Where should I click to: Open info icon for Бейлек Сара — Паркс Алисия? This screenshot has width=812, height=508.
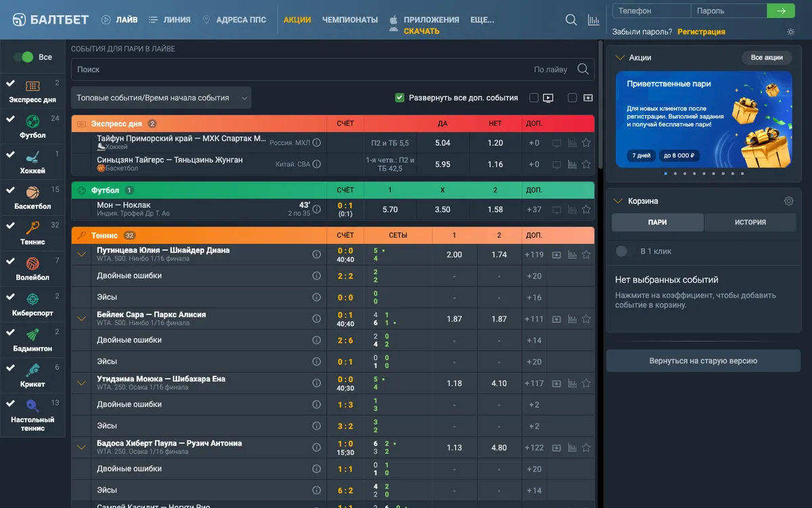(316, 319)
